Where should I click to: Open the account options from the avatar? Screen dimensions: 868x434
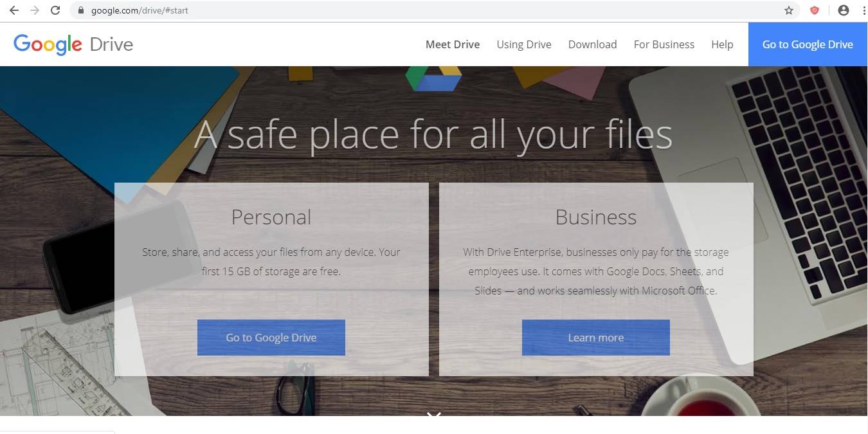click(x=843, y=10)
